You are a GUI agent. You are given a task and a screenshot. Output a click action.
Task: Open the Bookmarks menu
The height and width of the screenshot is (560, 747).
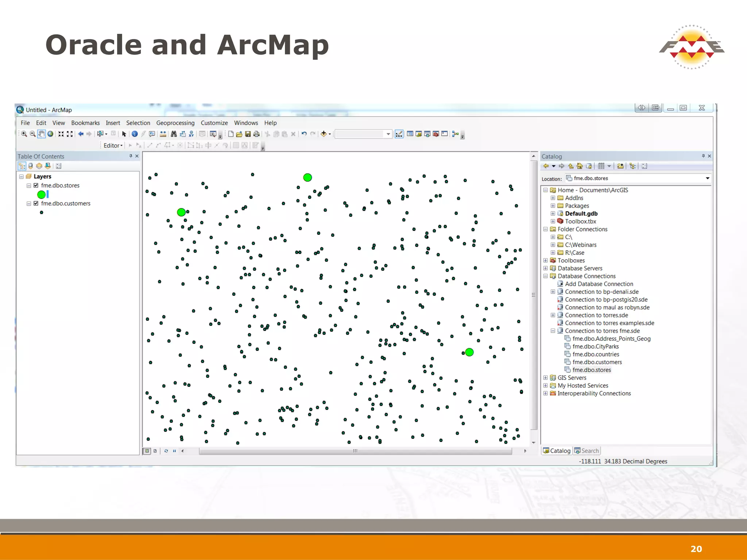(85, 123)
